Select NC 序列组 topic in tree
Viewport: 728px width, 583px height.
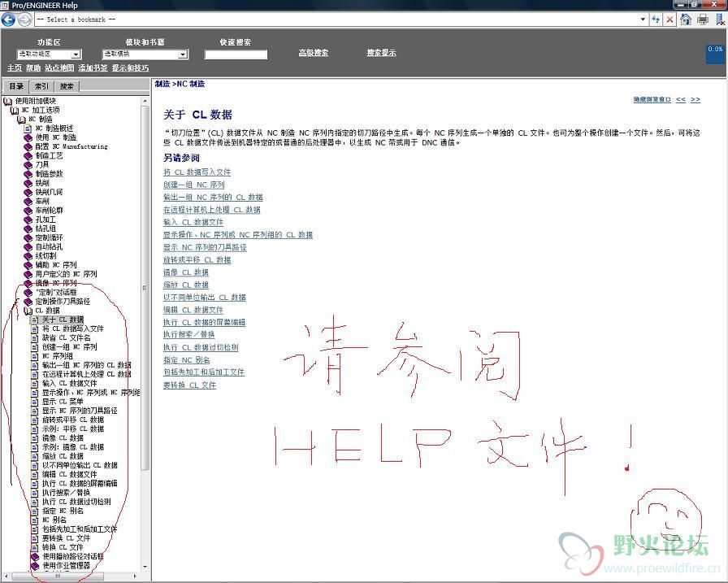58,356
